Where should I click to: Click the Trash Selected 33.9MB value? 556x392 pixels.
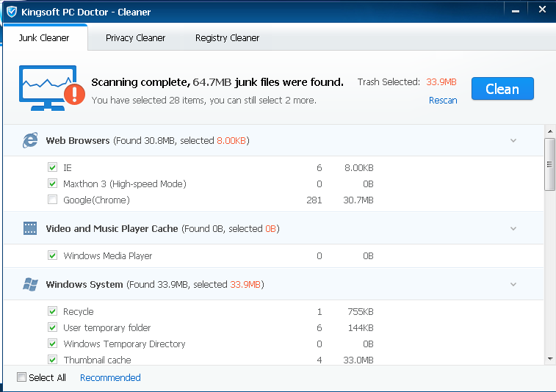pyautogui.click(x=441, y=82)
